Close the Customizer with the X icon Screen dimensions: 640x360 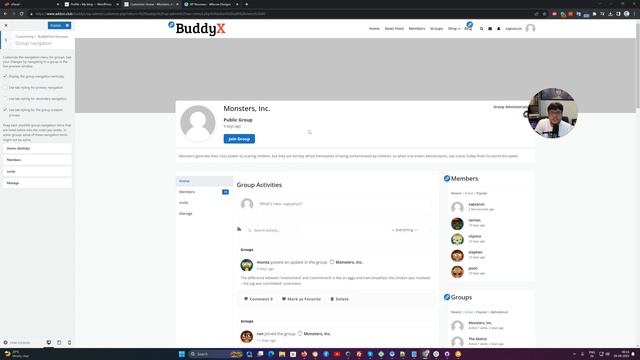6,25
